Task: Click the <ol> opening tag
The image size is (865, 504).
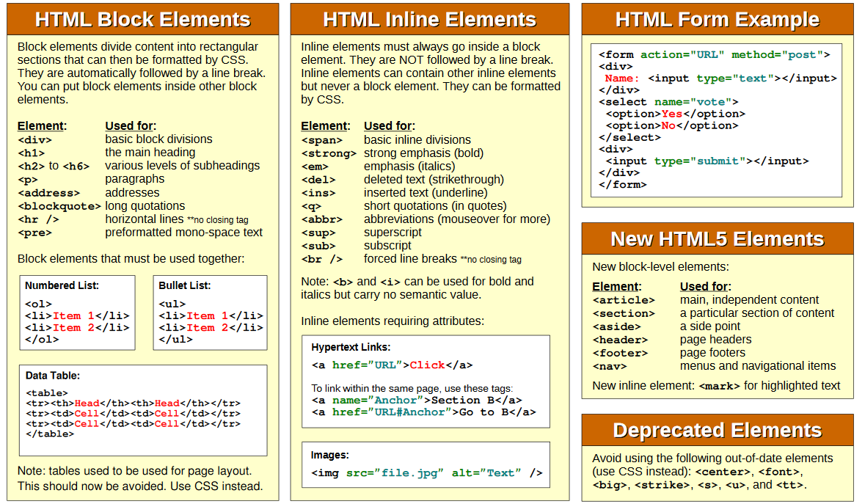Action: (x=39, y=304)
